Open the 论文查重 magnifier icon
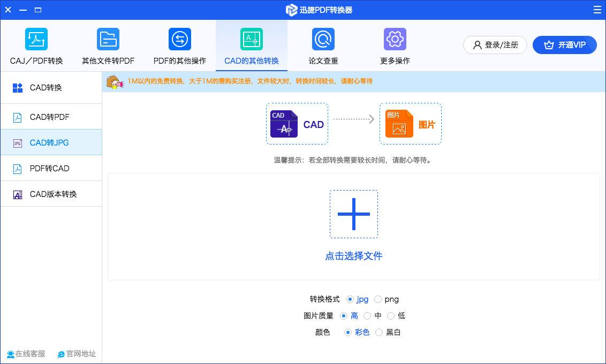The image size is (606, 364). pyautogui.click(x=323, y=39)
